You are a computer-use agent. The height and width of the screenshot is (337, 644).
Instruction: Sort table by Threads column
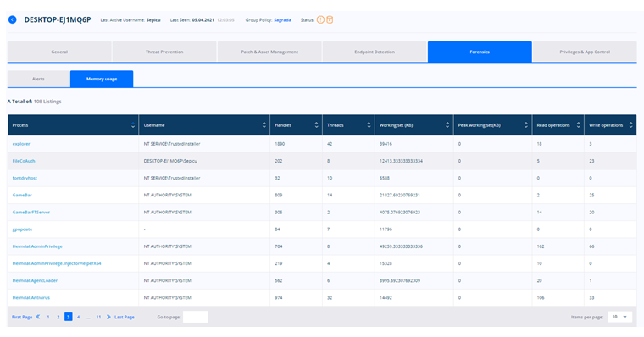(x=369, y=125)
